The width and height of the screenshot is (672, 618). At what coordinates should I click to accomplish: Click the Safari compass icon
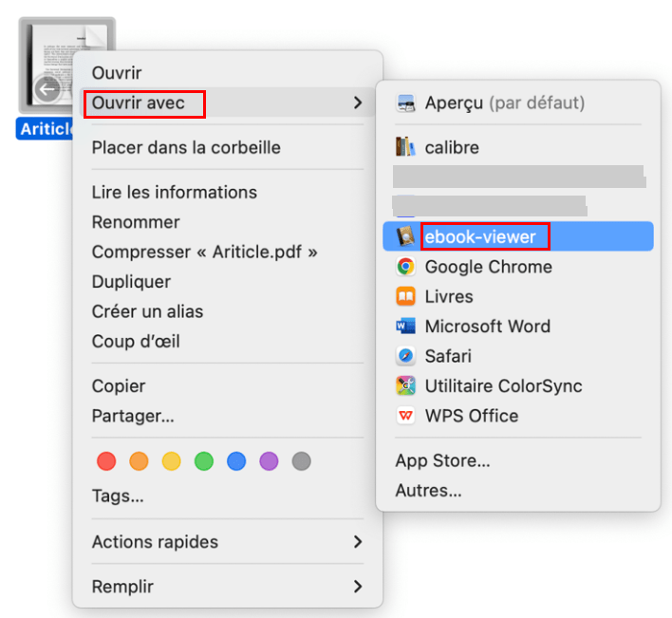[x=405, y=356]
